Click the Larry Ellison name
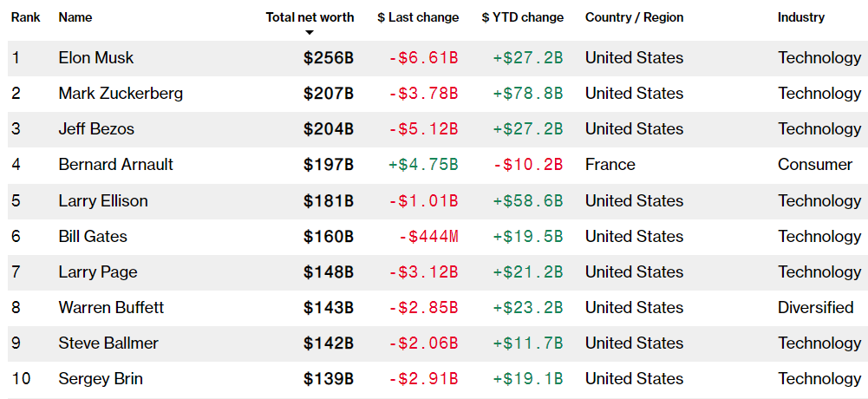The image size is (868, 399). pyautogui.click(x=103, y=201)
